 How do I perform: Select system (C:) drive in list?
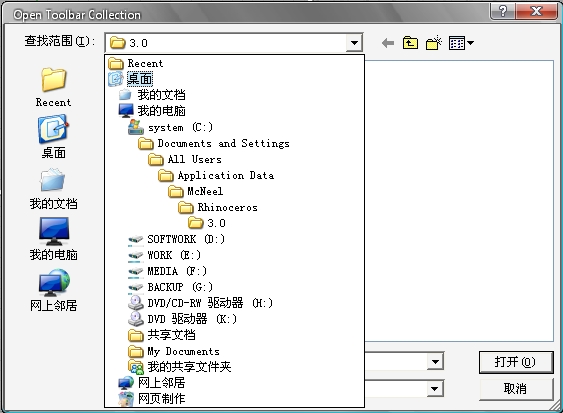point(171,127)
